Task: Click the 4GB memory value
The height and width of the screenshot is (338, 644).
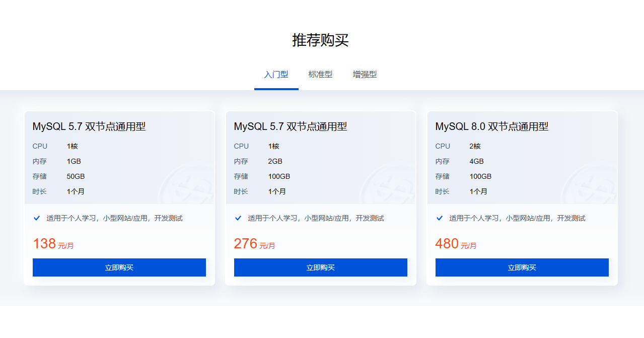Action: tap(477, 161)
